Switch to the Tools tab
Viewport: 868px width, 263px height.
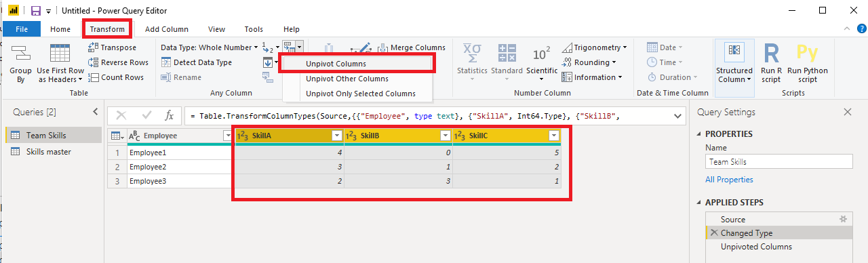pyautogui.click(x=254, y=29)
